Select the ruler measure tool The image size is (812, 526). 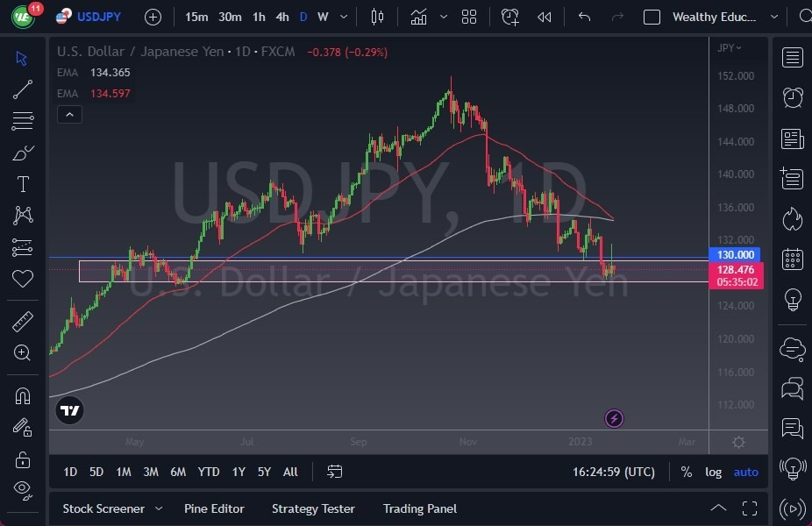[x=22, y=322]
